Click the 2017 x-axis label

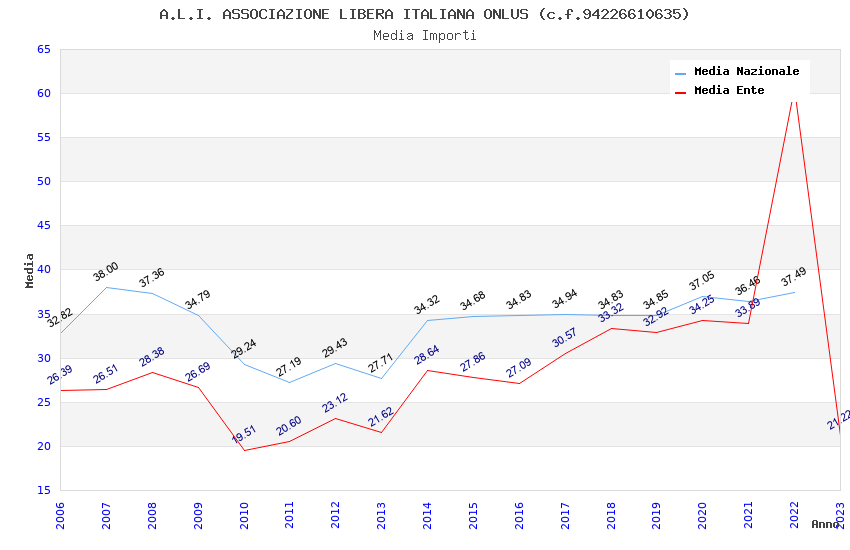(x=565, y=515)
